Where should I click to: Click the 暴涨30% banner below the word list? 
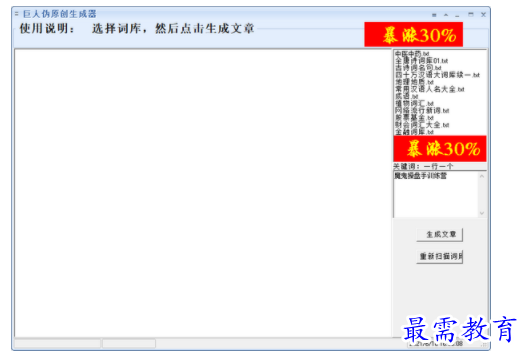(x=440, y=149)
